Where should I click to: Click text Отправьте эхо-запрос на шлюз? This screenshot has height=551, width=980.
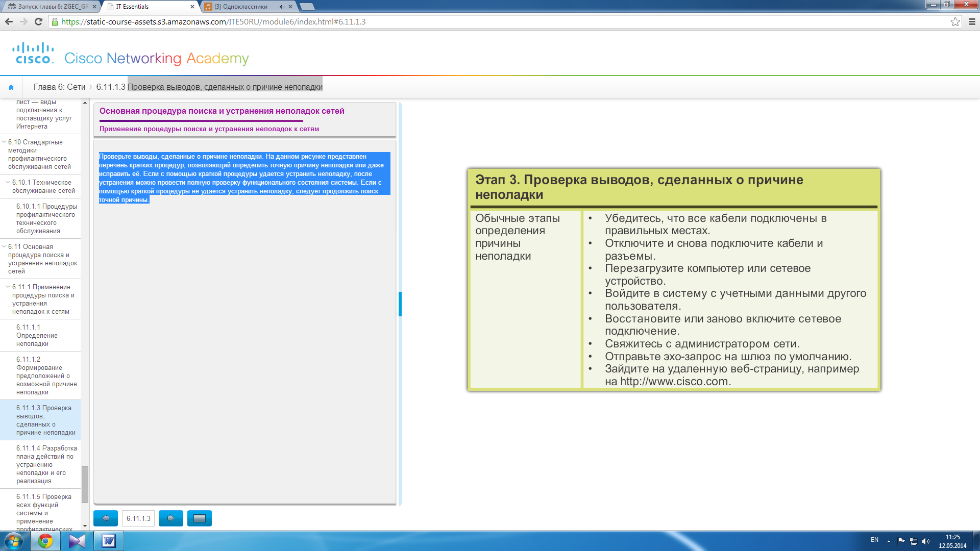click(728, 357)
